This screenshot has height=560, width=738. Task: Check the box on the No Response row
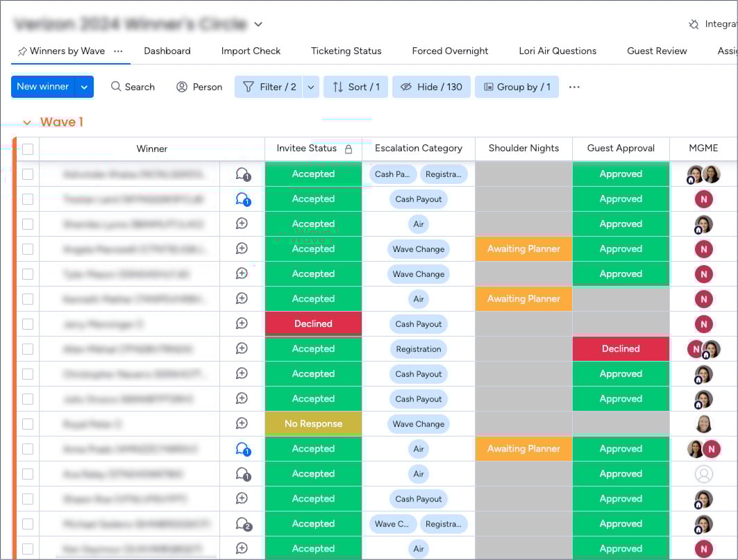point(28,424)
